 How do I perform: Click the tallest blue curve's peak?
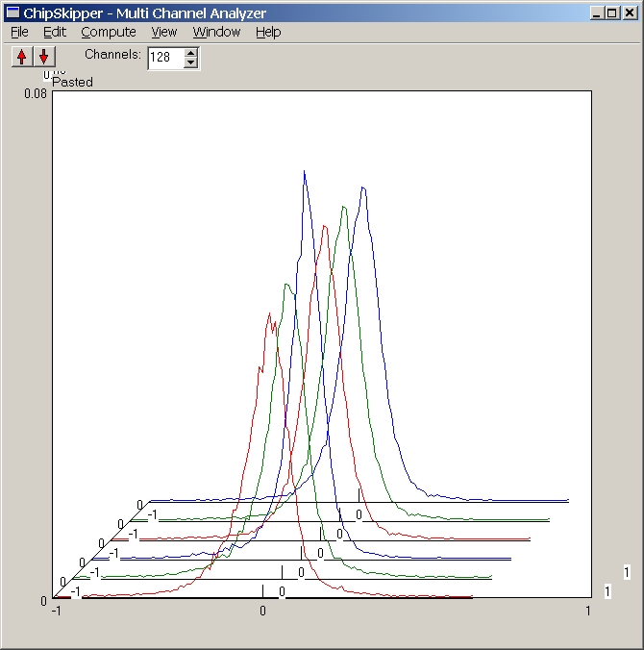pos(305,172)
